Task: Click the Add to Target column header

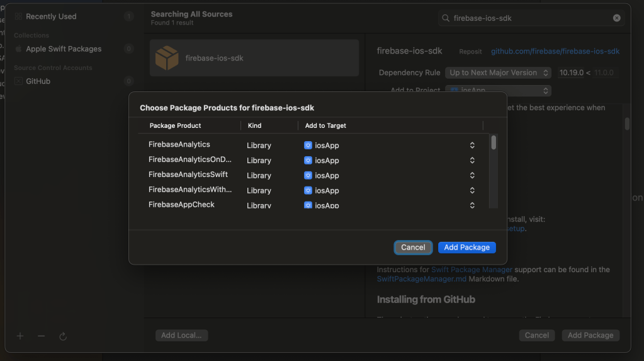Action: point(325,126)
